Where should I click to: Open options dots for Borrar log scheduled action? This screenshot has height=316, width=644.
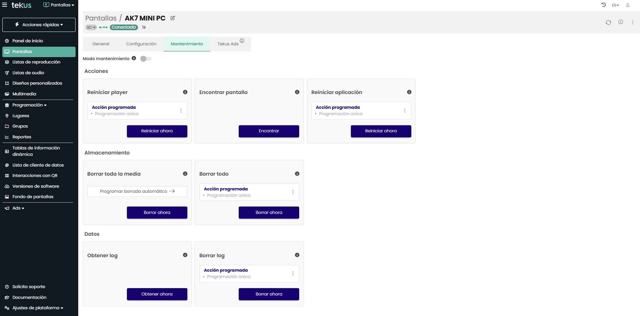(293, 273)
